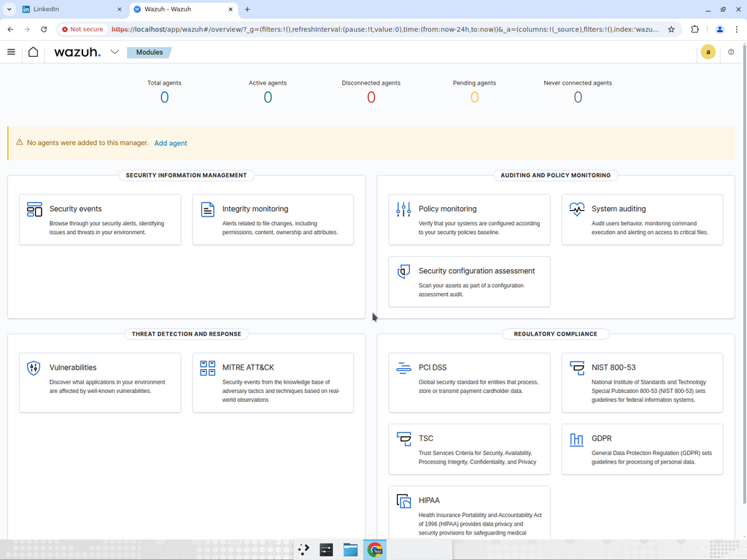Open the GDPR module title
747x560 pixels.
click(x=601, y=438)
